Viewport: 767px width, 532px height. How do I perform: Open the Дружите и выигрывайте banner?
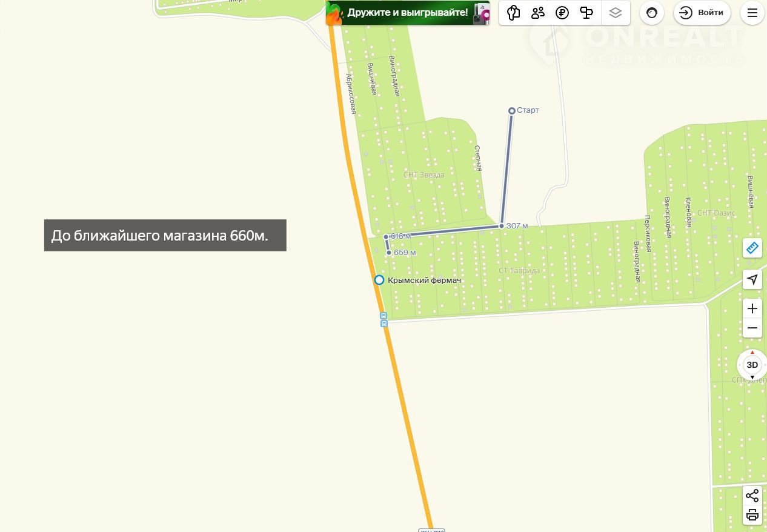pos(408,13)
